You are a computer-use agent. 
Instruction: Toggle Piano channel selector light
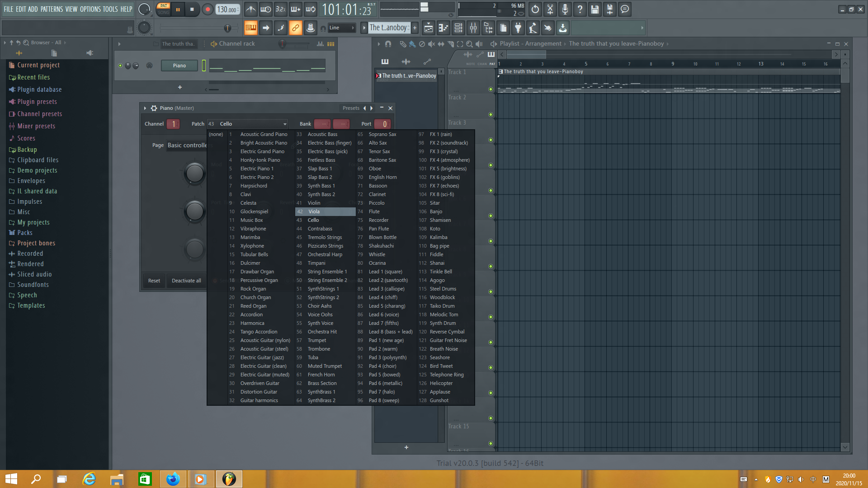204,66
